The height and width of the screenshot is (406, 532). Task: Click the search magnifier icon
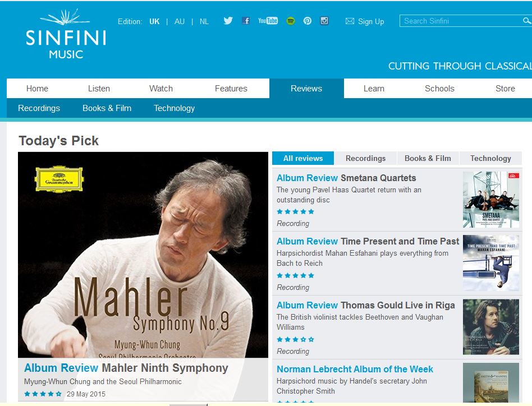(526, 21)
